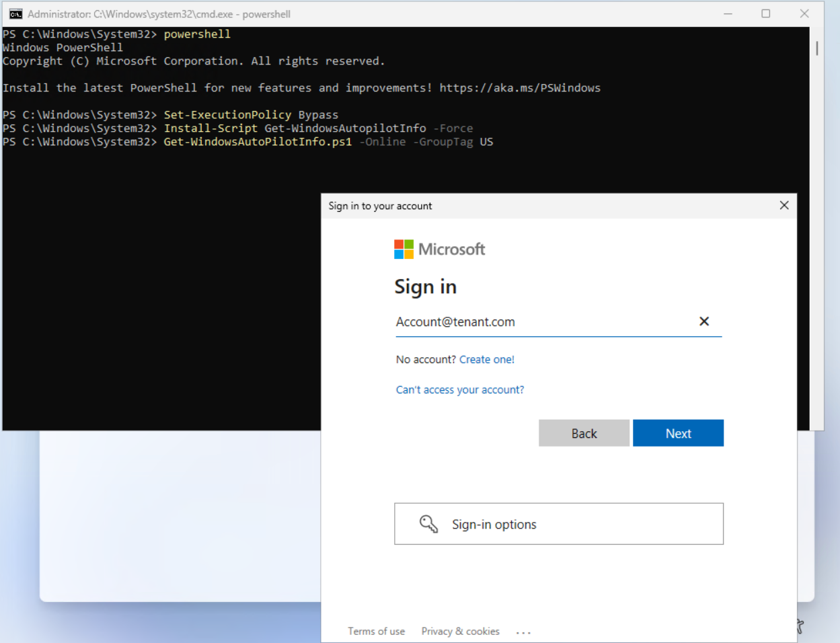
Task: Open the Create one! link
Action: click(486, 359)
